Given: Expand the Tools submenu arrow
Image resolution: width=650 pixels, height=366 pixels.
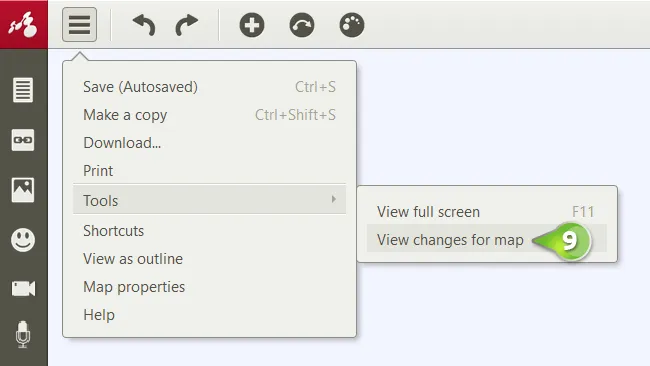Looking at the screenshot, I should coord(334,199).
